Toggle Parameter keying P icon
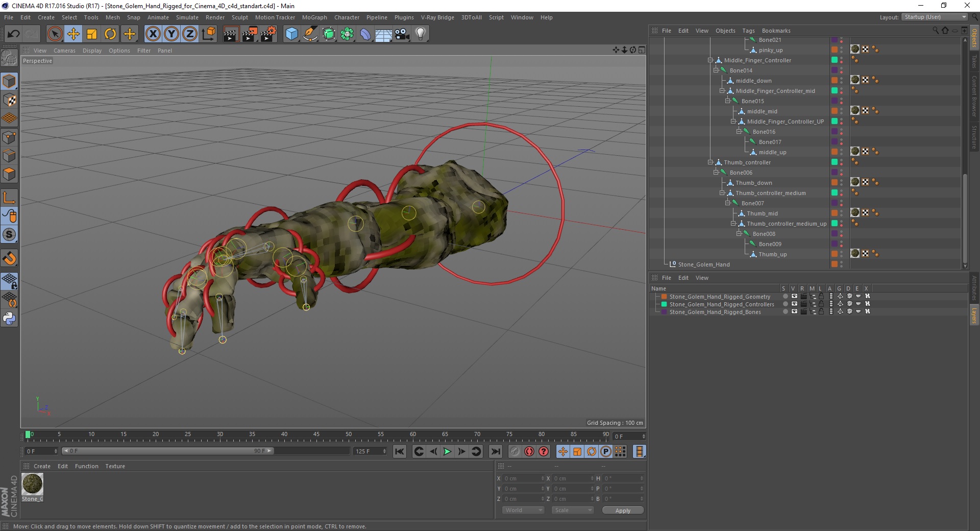Viewport: 980px width, 531px height. 606,451
